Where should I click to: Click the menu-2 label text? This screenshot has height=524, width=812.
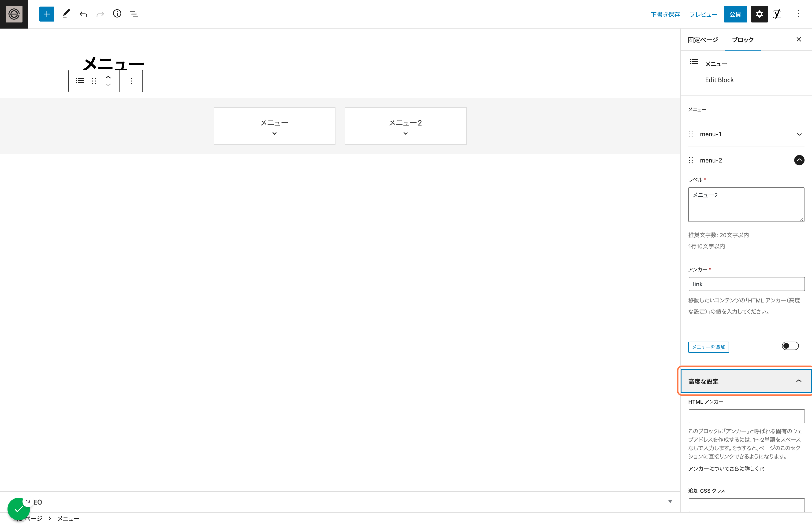tap(711, 160)
